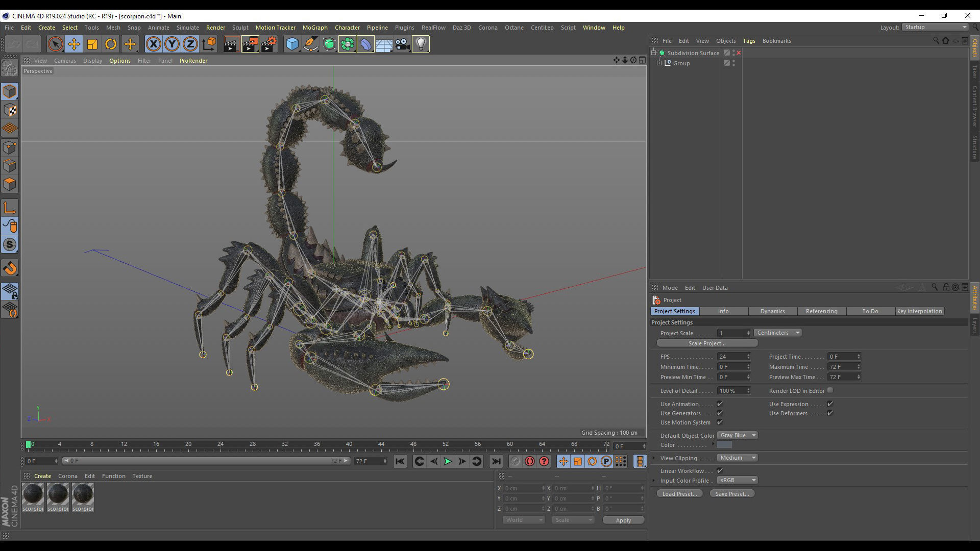Toggle Use Motion System checkbox
980x551 pixels.
pyautogui.click(x=720, y=422)
